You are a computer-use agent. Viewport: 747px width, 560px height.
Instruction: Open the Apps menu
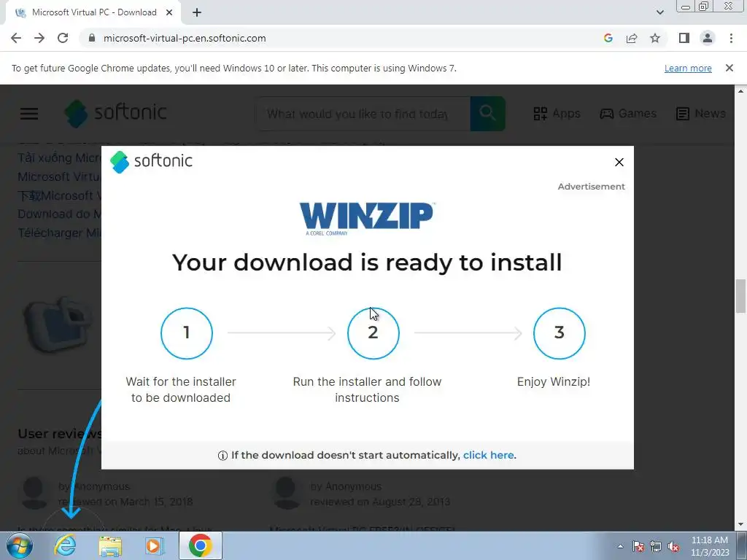click(557, 113)
